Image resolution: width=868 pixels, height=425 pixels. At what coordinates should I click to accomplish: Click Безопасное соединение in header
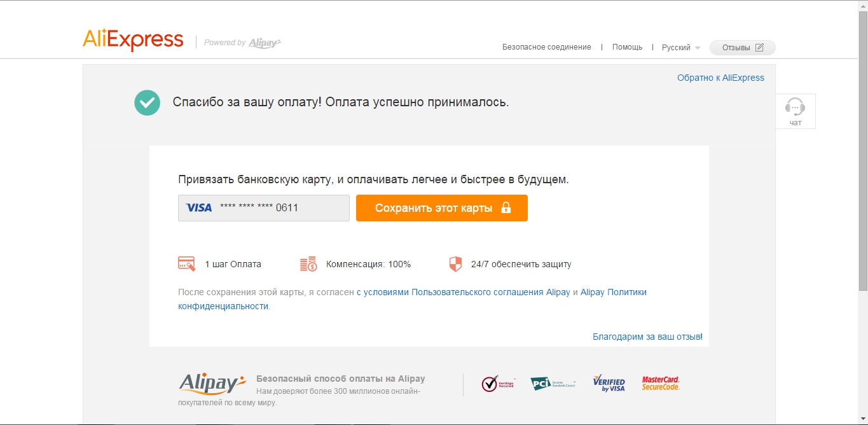pyautogui.click(x=547, y=47)
